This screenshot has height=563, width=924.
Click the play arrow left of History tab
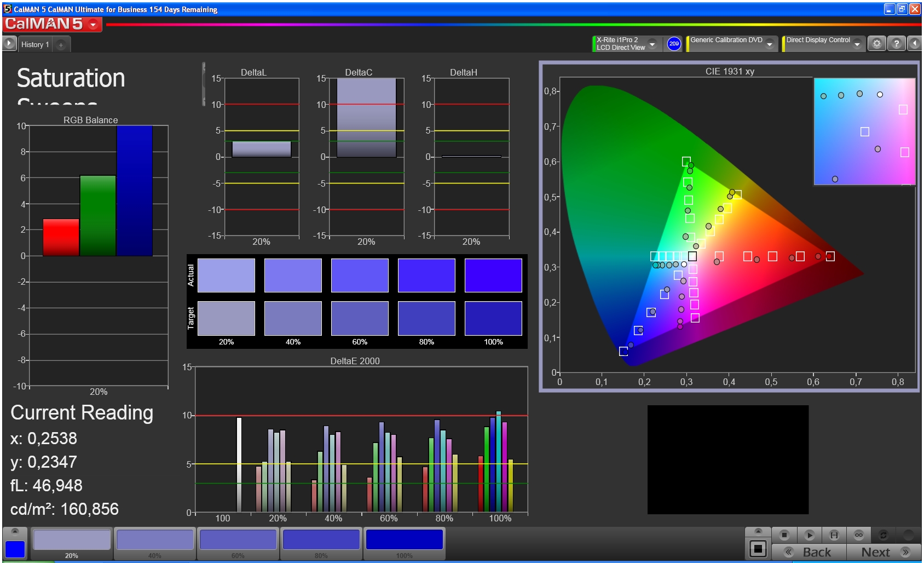(x=9, y=44)
